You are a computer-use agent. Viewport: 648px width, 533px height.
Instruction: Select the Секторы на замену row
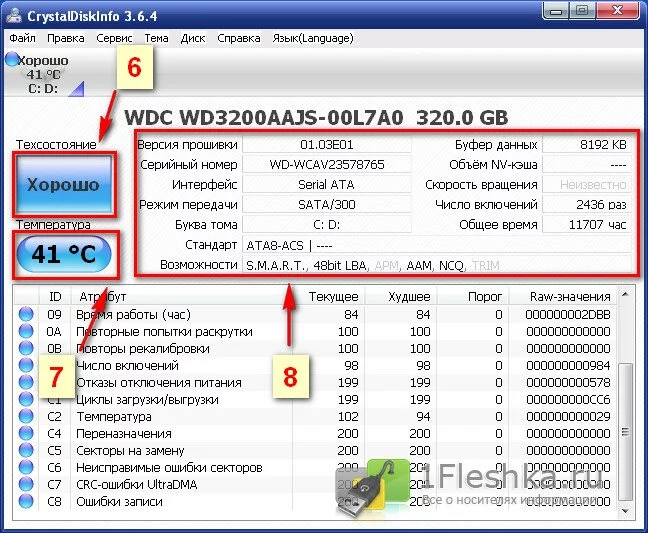[315, 450]
